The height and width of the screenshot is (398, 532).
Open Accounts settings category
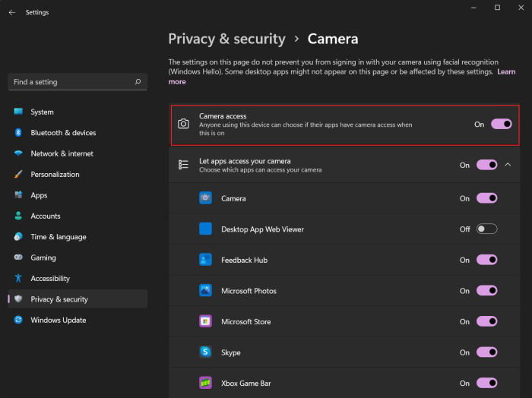(78, 216)
